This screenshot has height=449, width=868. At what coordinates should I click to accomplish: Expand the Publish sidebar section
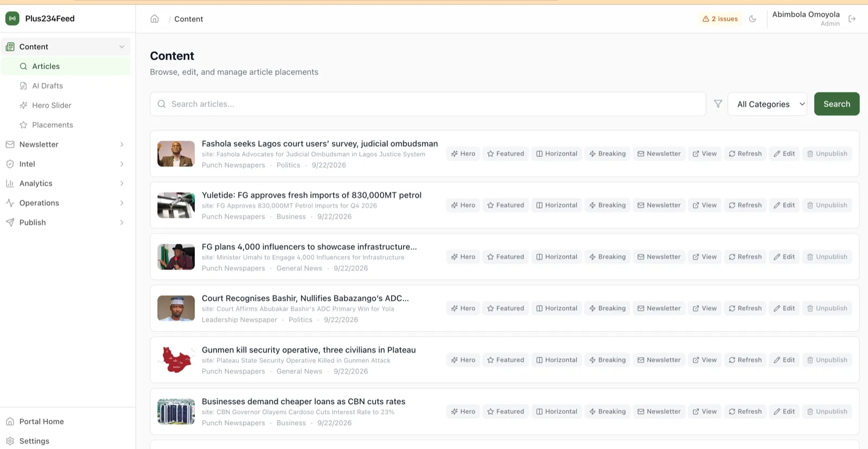[65, 223]
